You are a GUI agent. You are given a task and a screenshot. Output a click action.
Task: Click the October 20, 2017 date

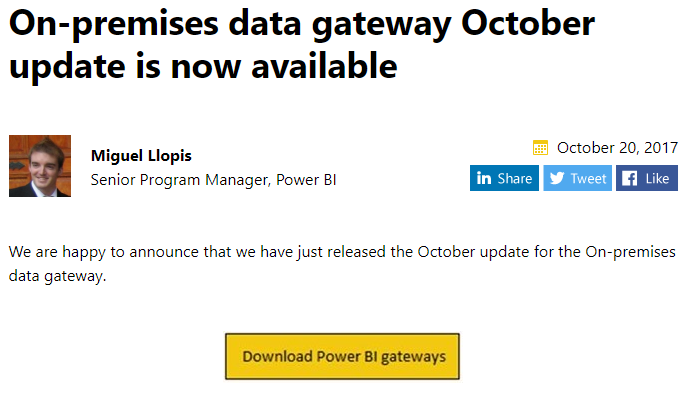tap(617, 148)
